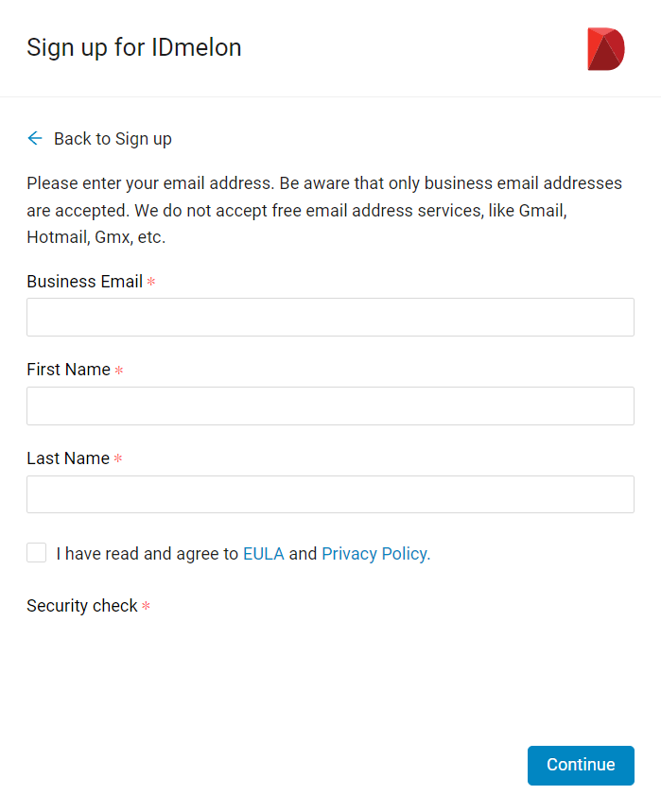Click the blue back arrow icon
The image size is (661, 812).
coord(35,138)
